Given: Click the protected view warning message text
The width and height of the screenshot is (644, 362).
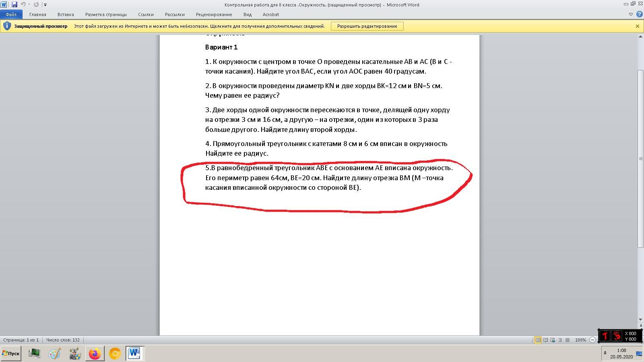Looking at the screenshot, I should point(199,26).
